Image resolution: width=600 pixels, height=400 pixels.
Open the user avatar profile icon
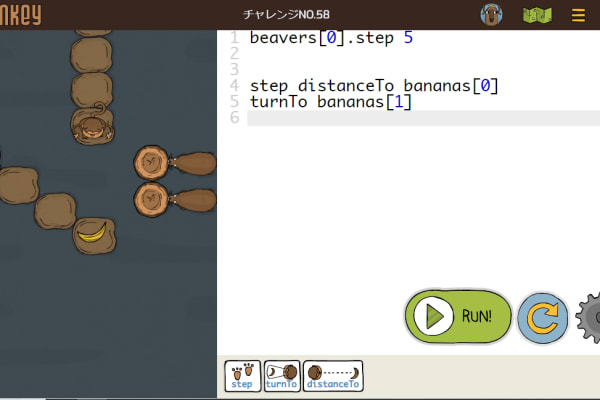click(x=491, y=15)
